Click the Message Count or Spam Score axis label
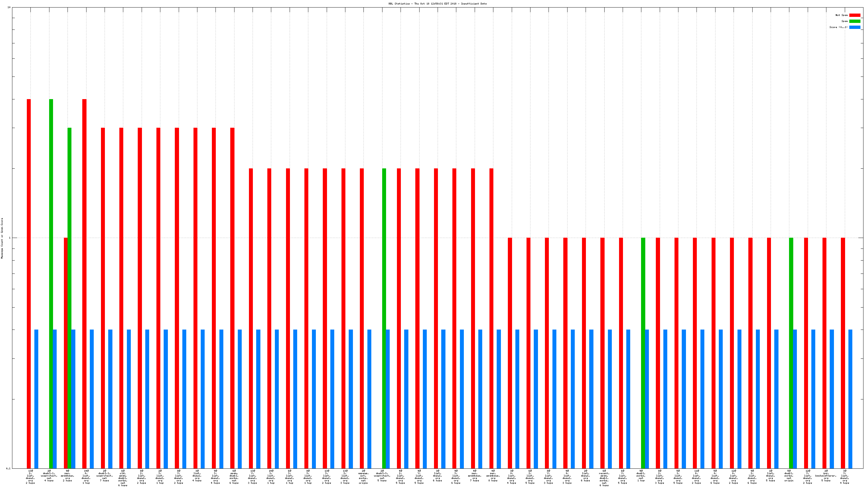This screenshot has width=868, height=488. coord(2,238)
